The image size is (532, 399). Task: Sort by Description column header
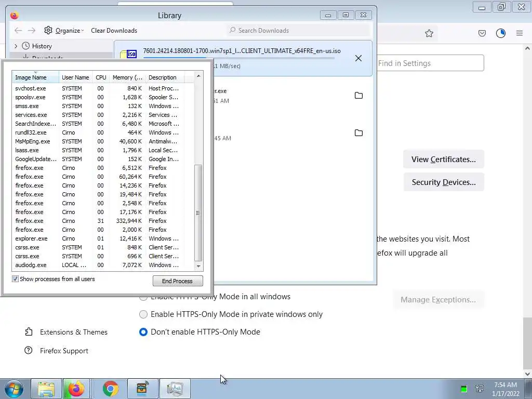pyautogui.click(x=165, y=77)
